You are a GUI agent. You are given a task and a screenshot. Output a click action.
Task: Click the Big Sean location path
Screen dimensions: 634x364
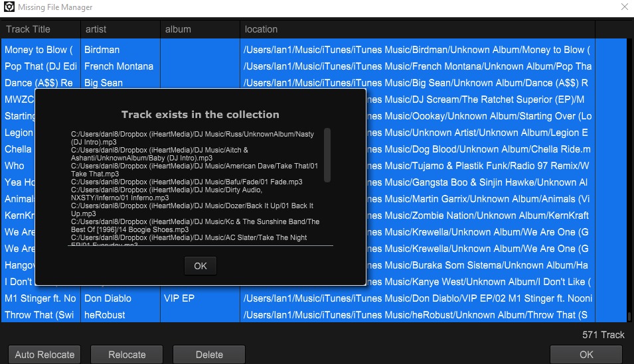(x=416, y=83)
